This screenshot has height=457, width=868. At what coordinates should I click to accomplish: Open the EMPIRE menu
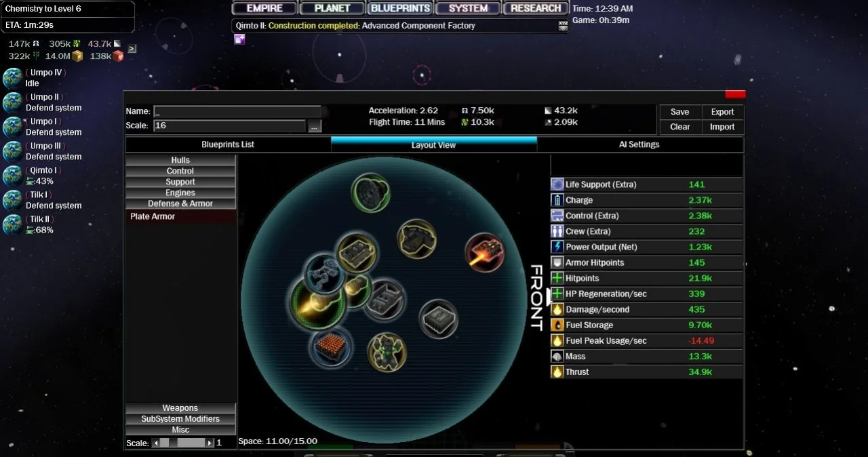tap(264, 8)
